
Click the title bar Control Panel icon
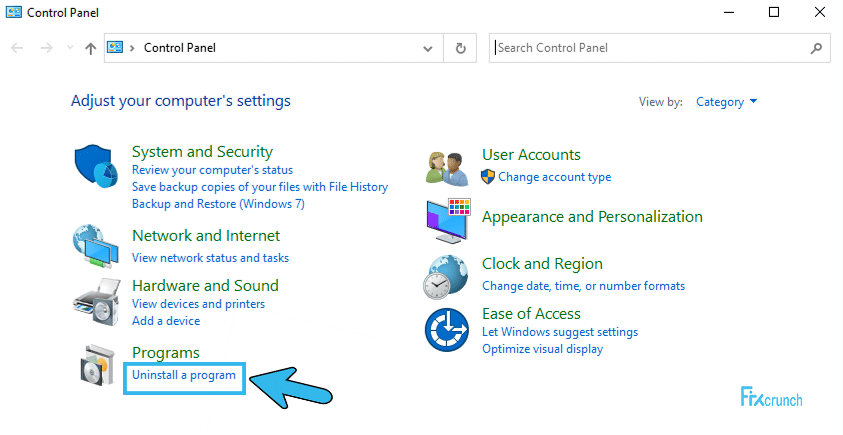14,12
